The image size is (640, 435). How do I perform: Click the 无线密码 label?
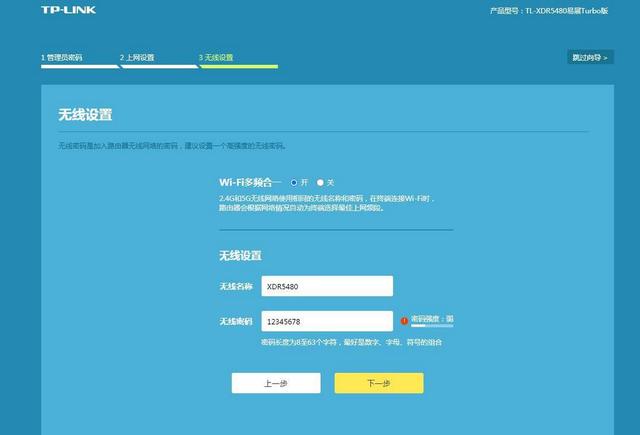(x=236, y=322)
